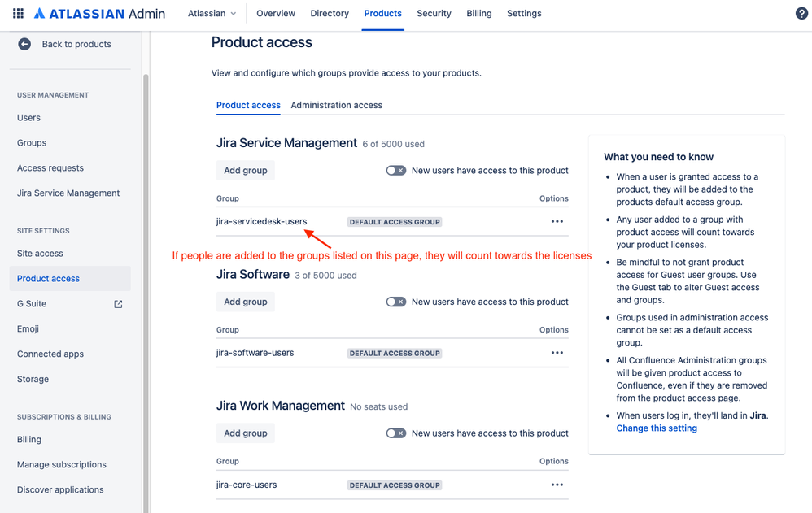Open the help question mark icon
The height and width of the screenshot is (513, 812).
[x=801, y=14]
